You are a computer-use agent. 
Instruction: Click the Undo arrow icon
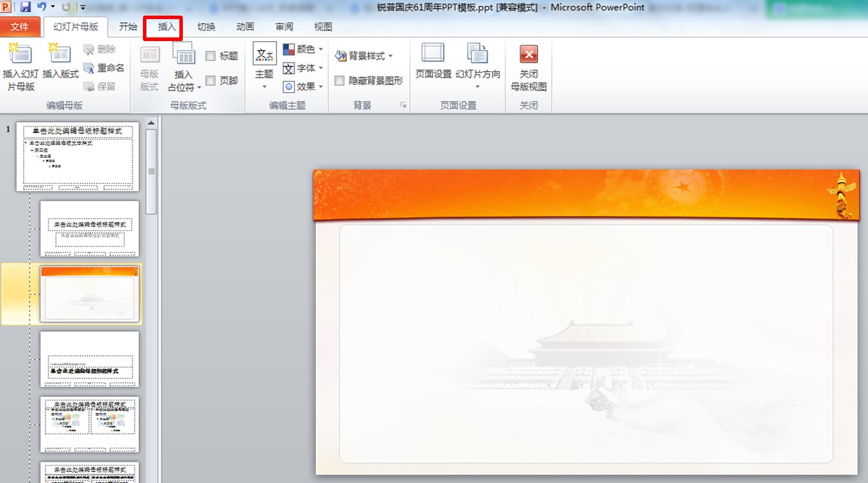pyautogui.click(x=41, y=7)
